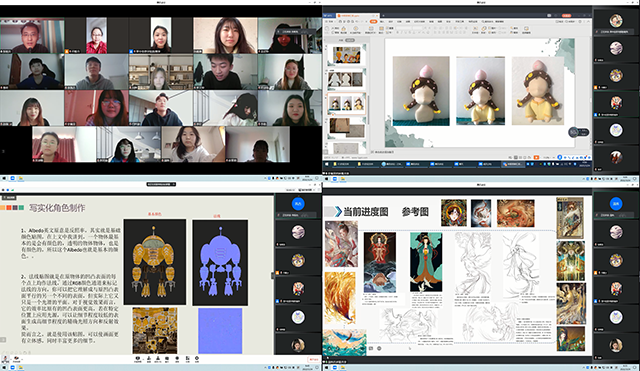The image size is (640, 371).
Task: Click the orange slideshow play button in WPS status bar
Action: [536, 158]
